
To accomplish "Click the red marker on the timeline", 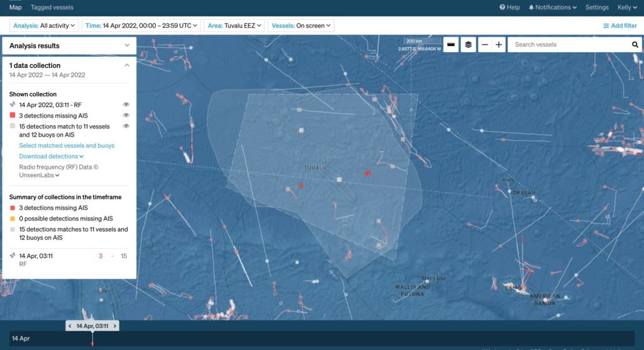I will click(x=92, y=343).
